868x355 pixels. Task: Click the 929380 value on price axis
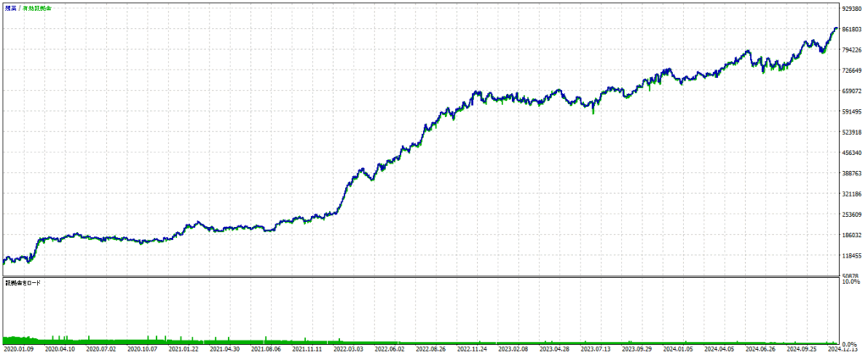pyautogui.click(x=852, y=8)
